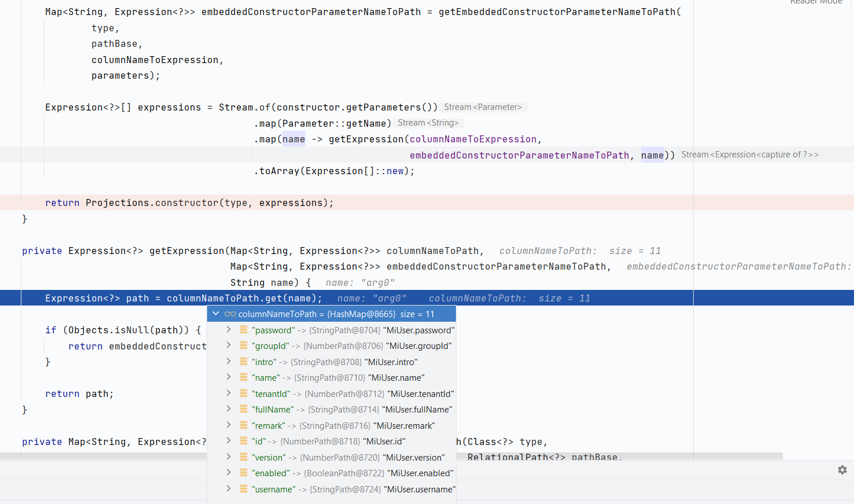Click the map-entry icon beside "groupId"

click(243, 345)
